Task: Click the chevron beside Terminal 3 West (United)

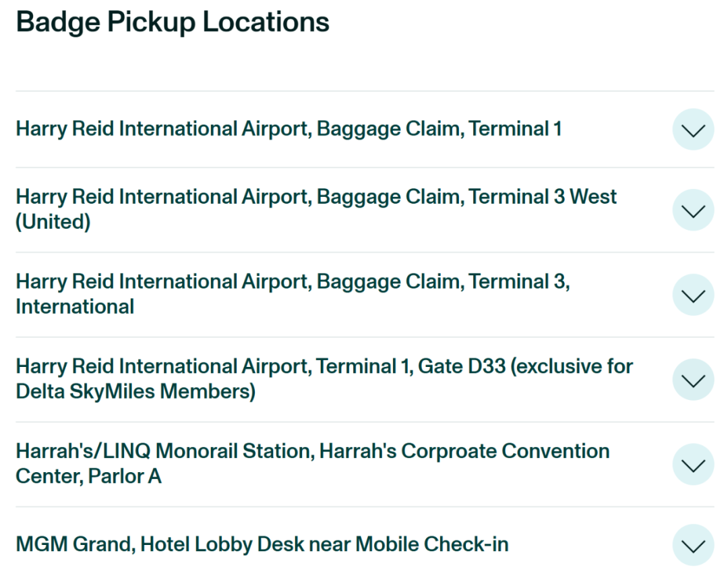Action: (x=693, y=210)
